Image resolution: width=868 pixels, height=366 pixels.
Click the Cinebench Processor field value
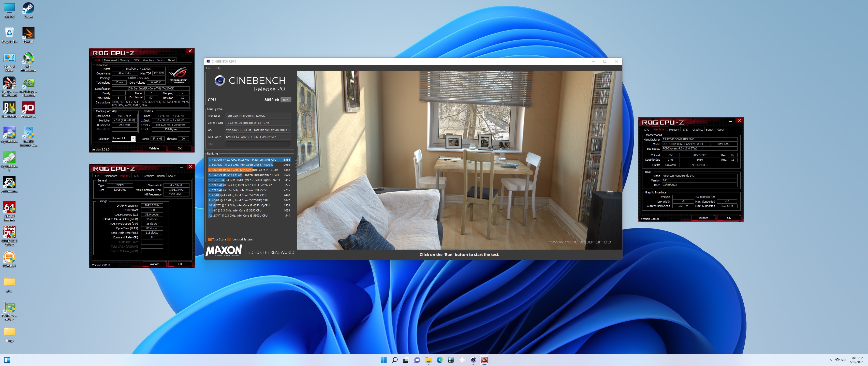[x=258, y=116]
